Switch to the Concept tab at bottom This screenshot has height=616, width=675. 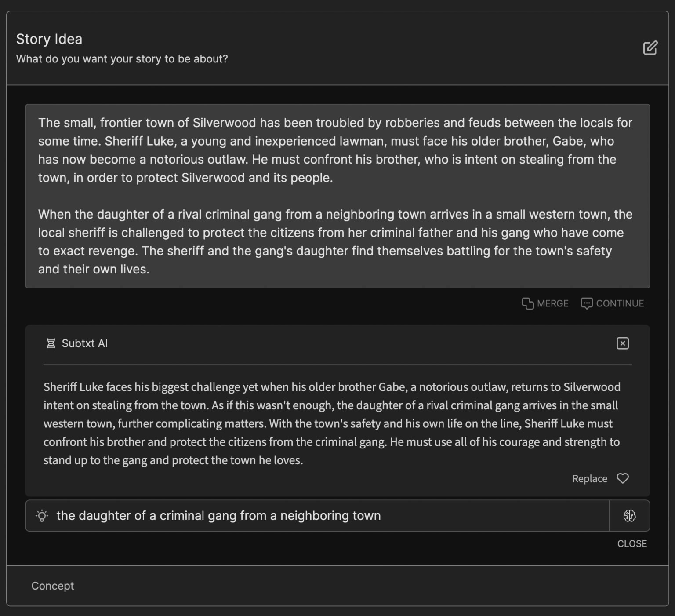[x=52, y=586]
